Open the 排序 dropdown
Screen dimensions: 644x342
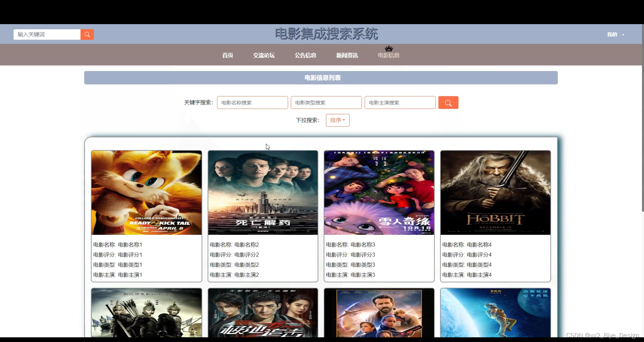click(x=338, y=120)
